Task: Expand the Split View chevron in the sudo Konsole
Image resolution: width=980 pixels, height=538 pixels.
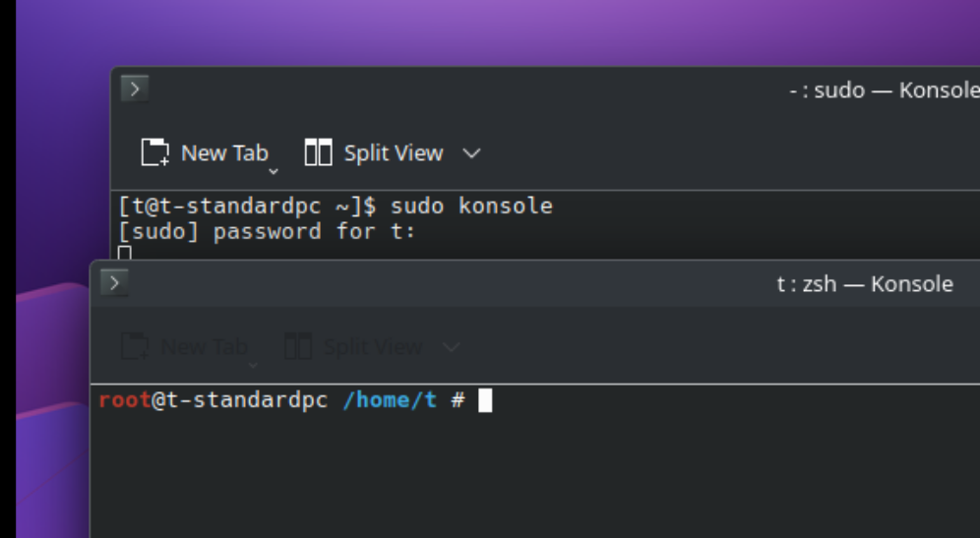Action: 471,153
